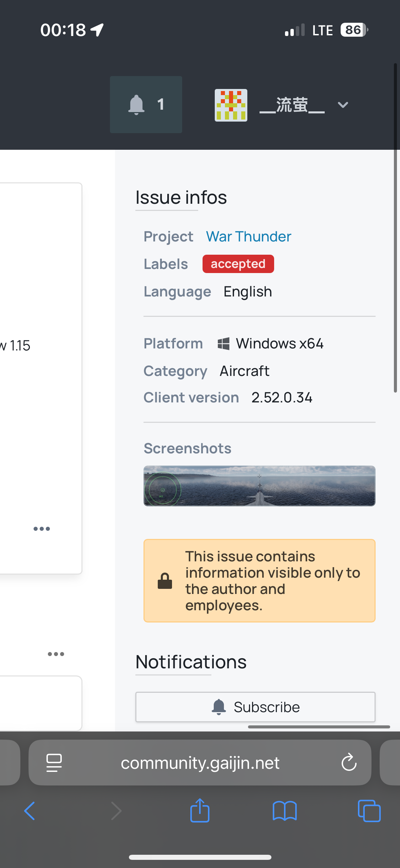This screenshot has height=868, width=400.
Task: Tap the username next to avatar
Action: (x=292, y=105)
